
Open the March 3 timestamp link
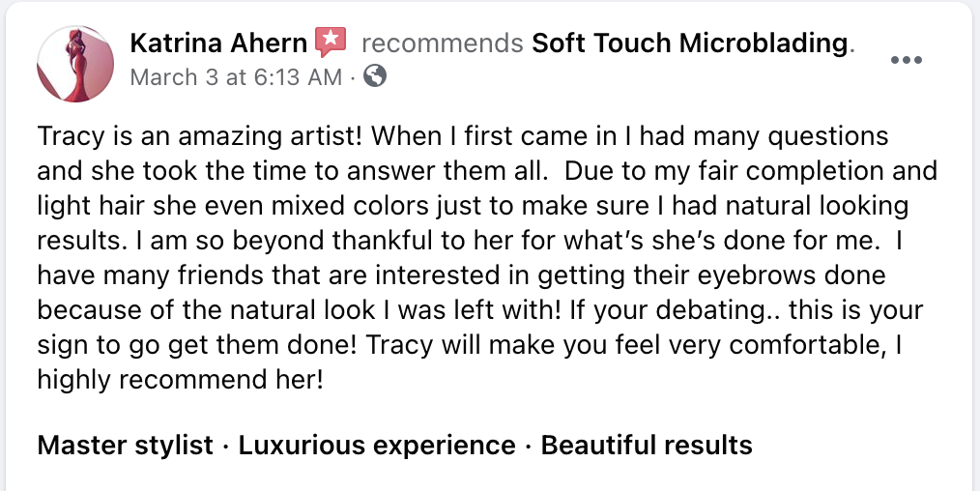click(x=236, y=76)
